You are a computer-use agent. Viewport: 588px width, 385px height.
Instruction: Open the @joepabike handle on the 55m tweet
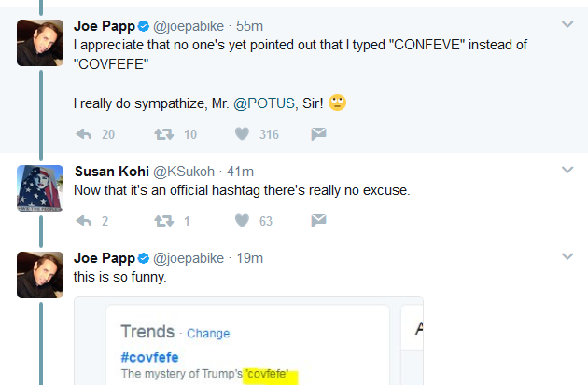point(189,26)
